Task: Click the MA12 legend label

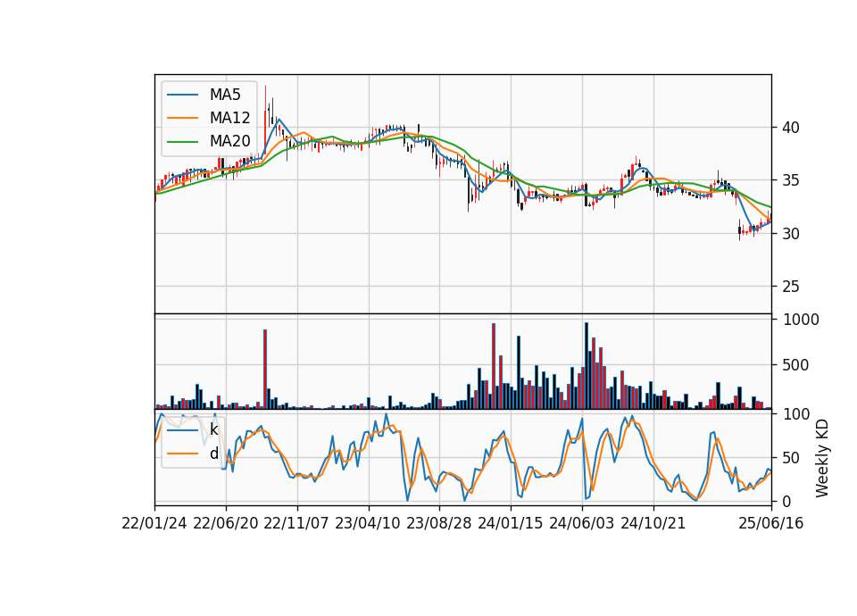Action: pos(229,118)
